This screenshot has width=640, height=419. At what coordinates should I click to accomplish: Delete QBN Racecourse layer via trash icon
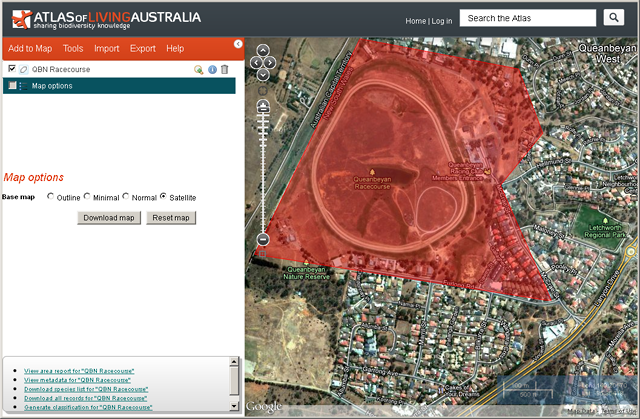tap(224, 70)
